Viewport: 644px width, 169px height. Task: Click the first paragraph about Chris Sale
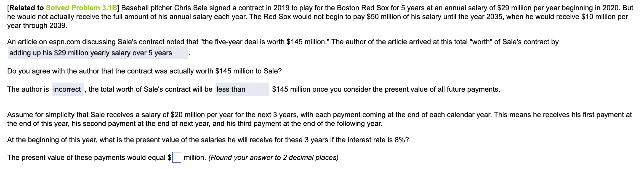point(304,17)
